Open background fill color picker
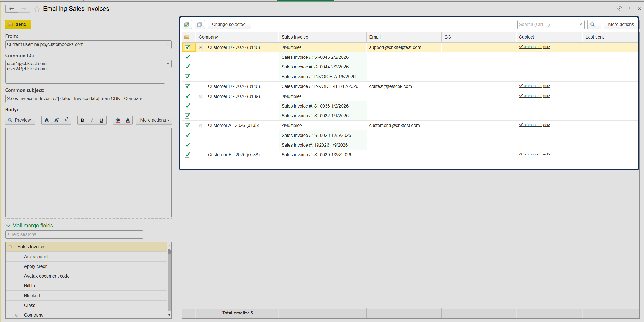644x322 pixels. [118, 120]
